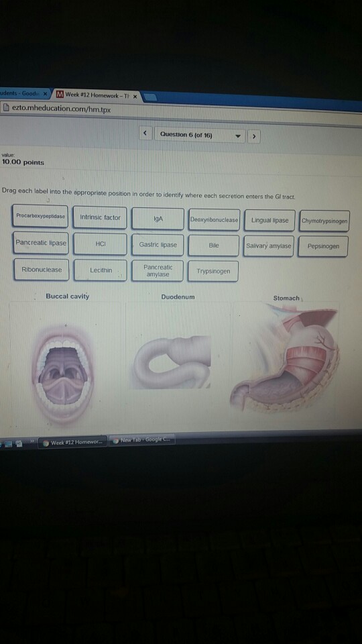Select the Lingual lipase label
This screenshot has width=362, height=644.
[269, 221]
